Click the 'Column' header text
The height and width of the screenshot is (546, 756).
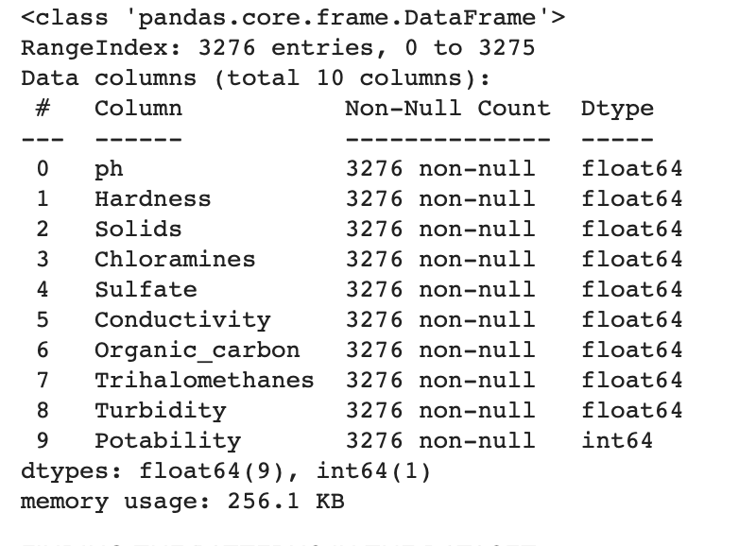(x=138, y=108)
